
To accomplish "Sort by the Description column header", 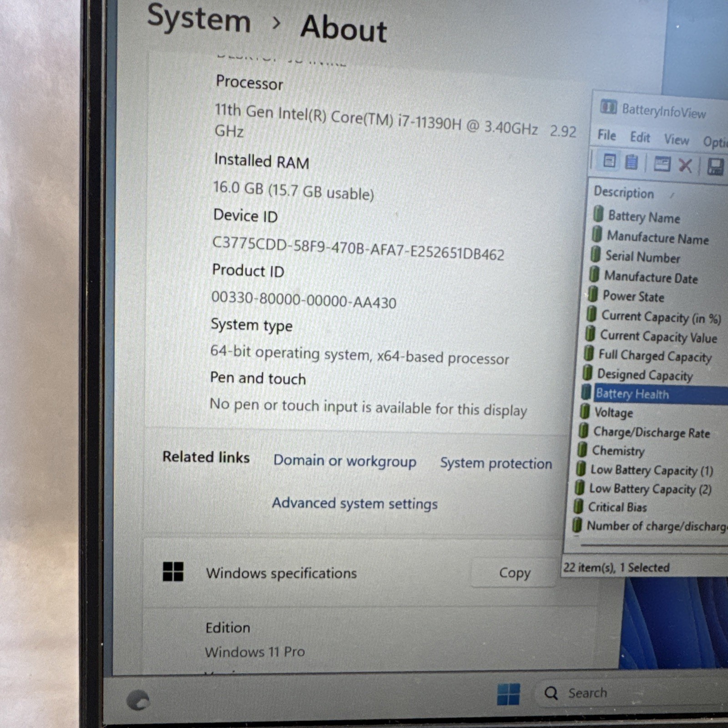I will [624, 192].
